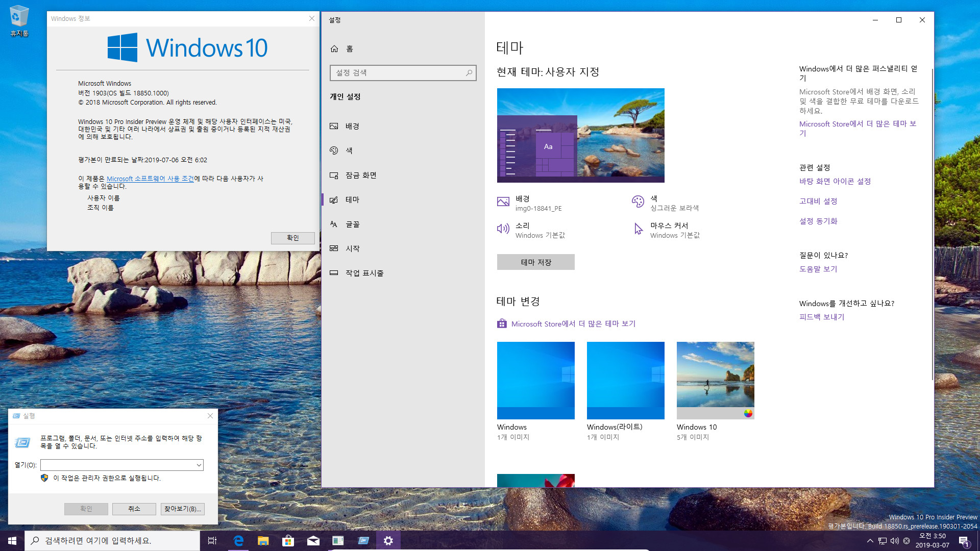980x551 pixels.
Task: Expand the Run dialog 열기 dropdown arrow
Action: click(x=199, y=465)
